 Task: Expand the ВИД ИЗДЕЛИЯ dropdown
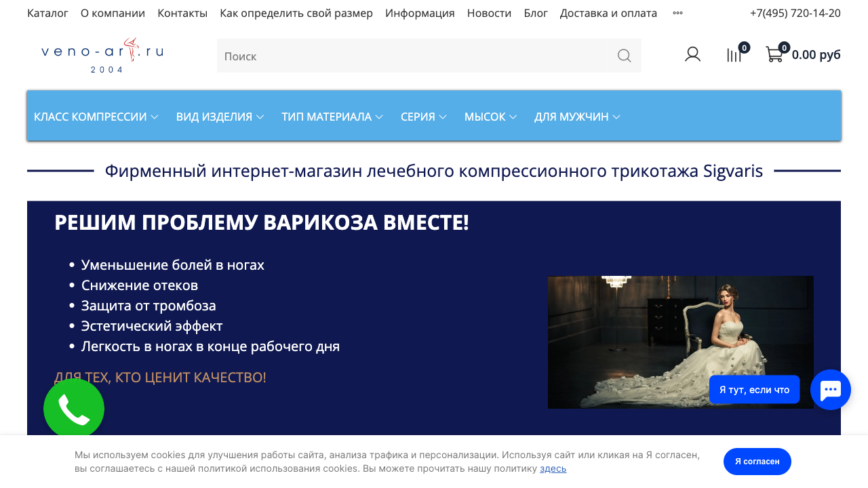click(x=220, y=117)
